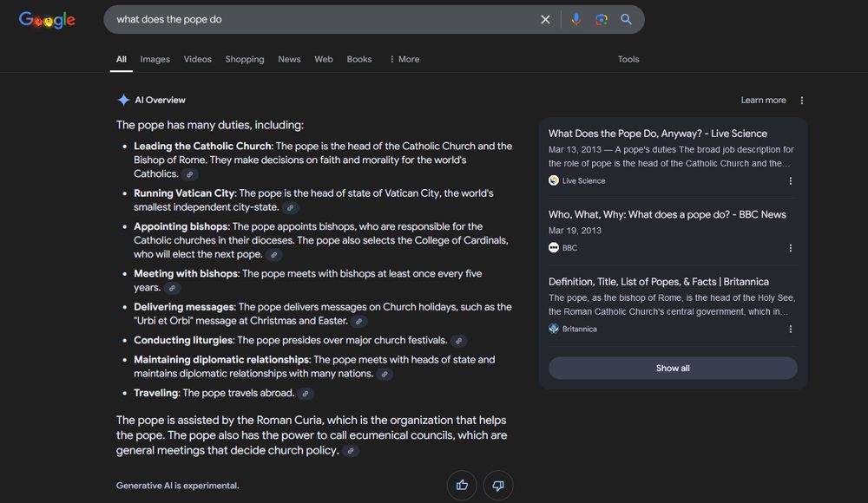This screenshot has width=868, height=503.
Task: Click Show all sources button
Action: coord(673,368)
